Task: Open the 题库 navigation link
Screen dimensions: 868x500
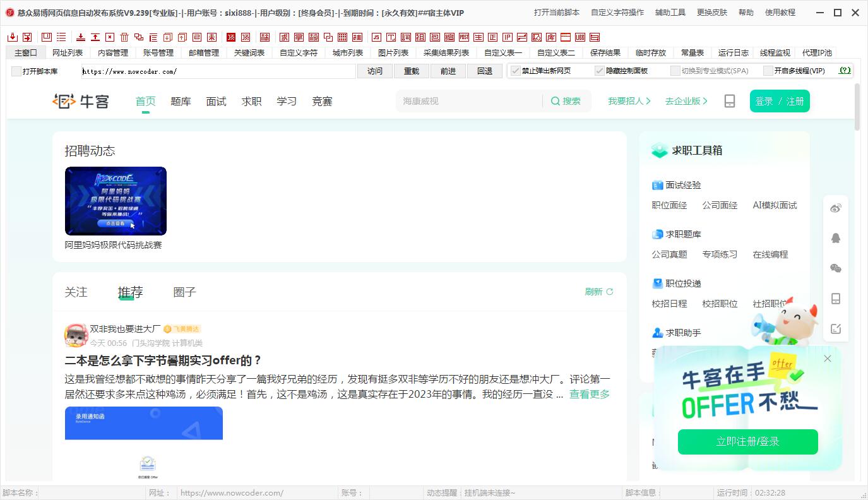Action: click(181, 101)
